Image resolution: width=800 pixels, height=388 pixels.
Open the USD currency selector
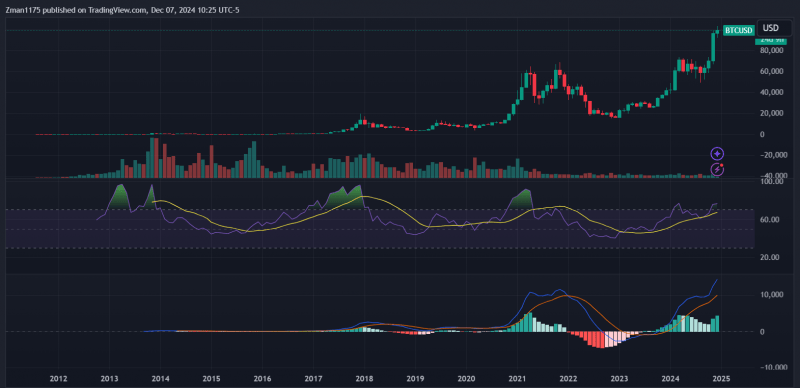774,28
